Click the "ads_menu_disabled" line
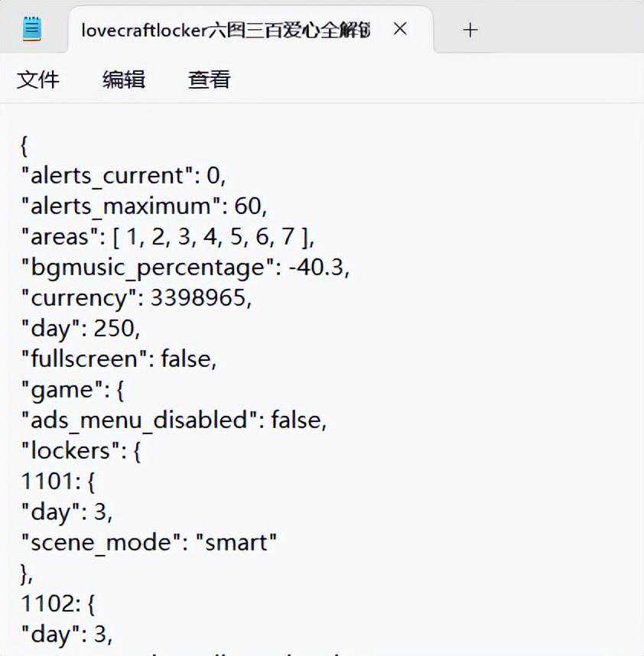644x656 pixels. tap(173, 421)
